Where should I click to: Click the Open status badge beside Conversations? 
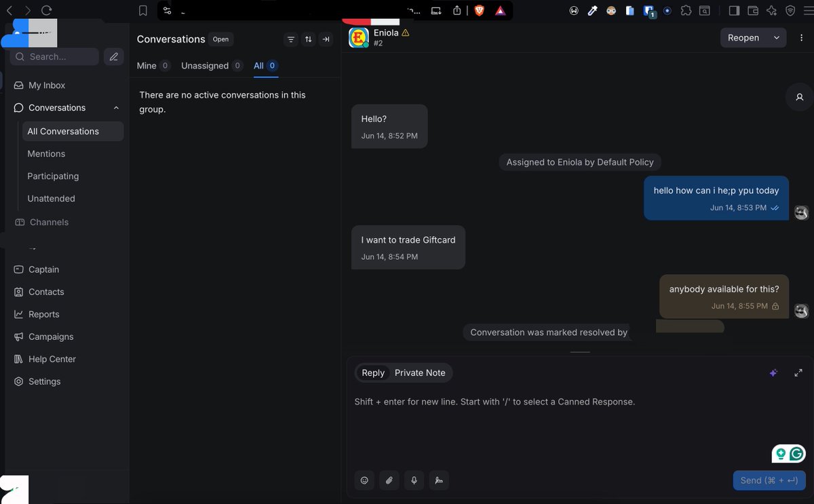click(221, 39)
